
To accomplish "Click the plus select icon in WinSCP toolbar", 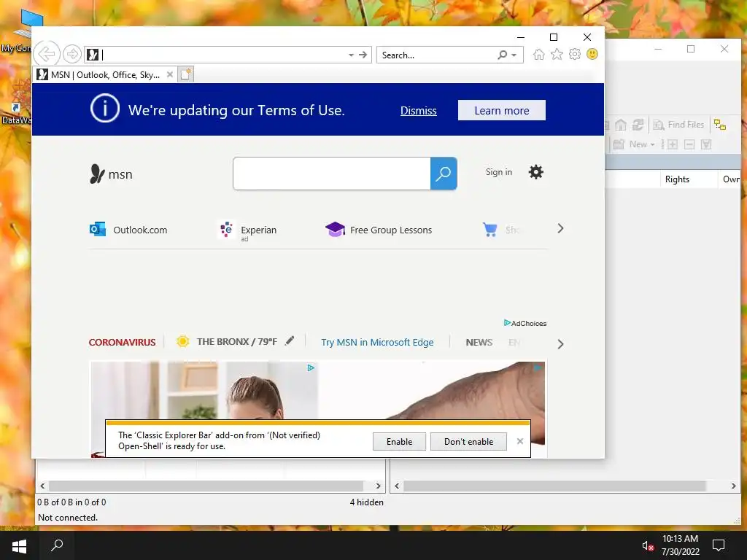I will point(672,144).
